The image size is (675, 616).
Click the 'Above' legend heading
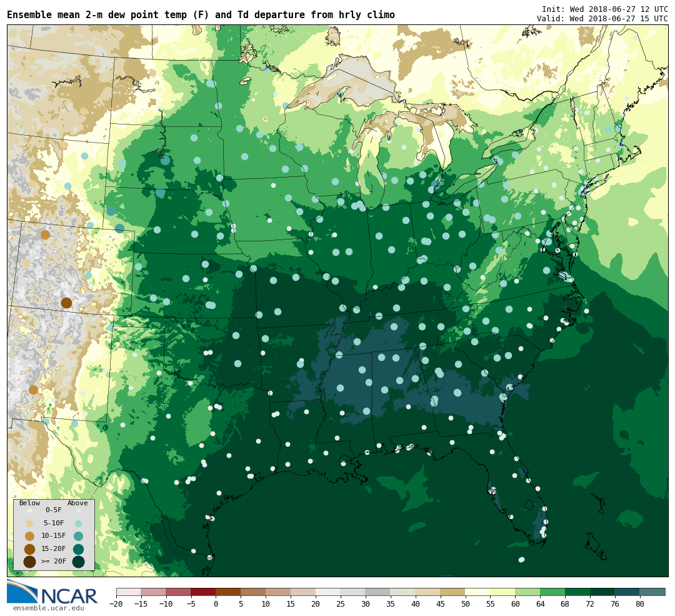(x=77, y=503)
